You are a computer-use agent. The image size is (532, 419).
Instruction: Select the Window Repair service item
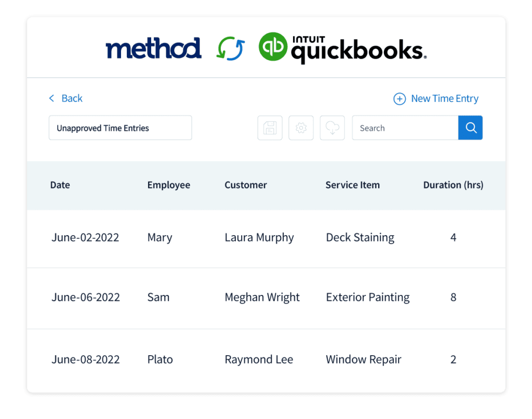coord(364,360)
